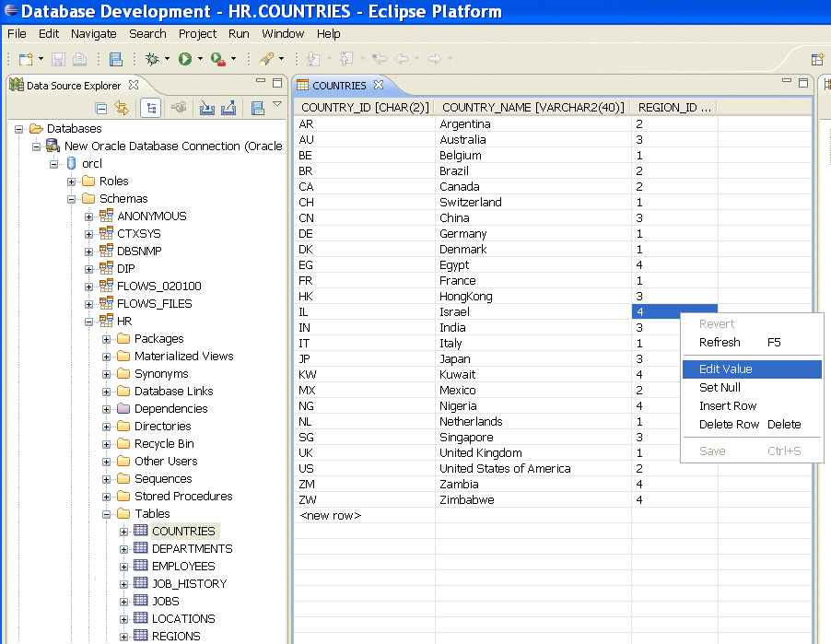Open SQL scrapbook from main toolbar
This screenshot has height=644, width=831.
coord(115,59)
